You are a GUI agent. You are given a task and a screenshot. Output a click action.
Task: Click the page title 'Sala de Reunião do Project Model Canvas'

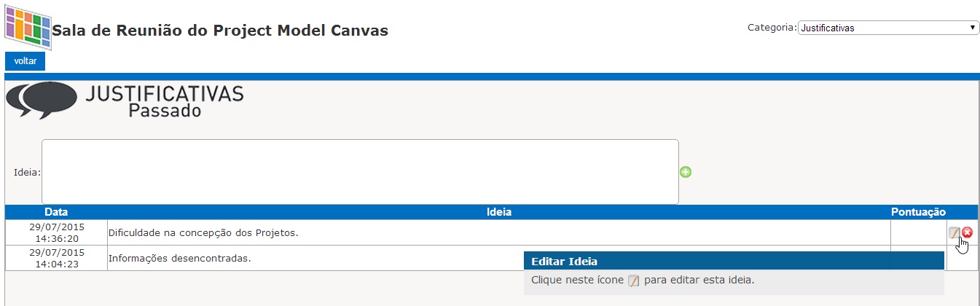click(220, 31)
